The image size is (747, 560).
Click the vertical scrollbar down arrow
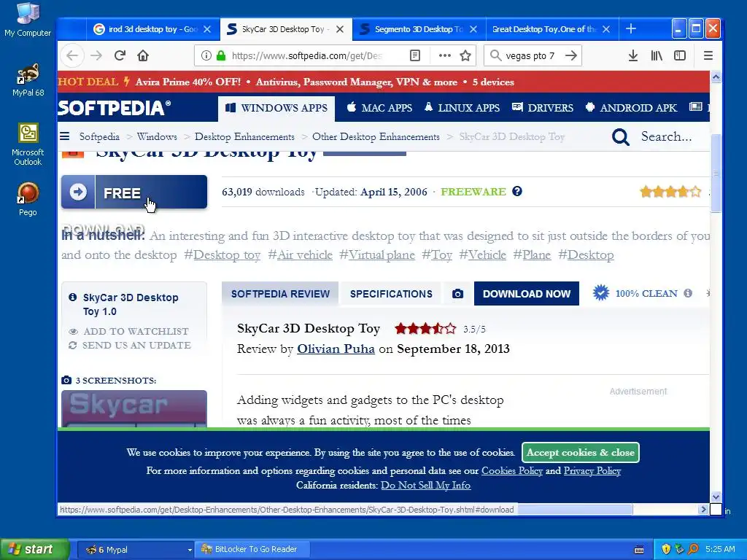click(x=716, y=497)
